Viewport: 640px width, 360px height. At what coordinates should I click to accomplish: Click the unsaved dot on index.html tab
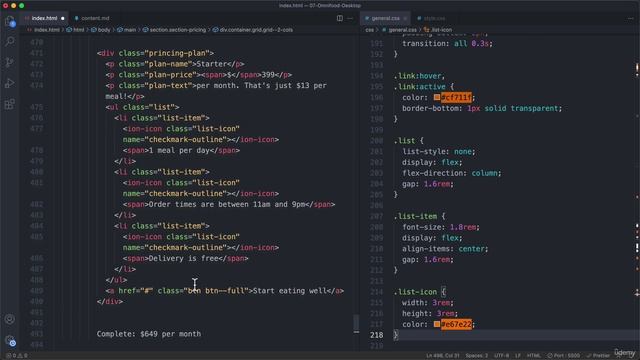pyautogui.click(x=62, y=18)
